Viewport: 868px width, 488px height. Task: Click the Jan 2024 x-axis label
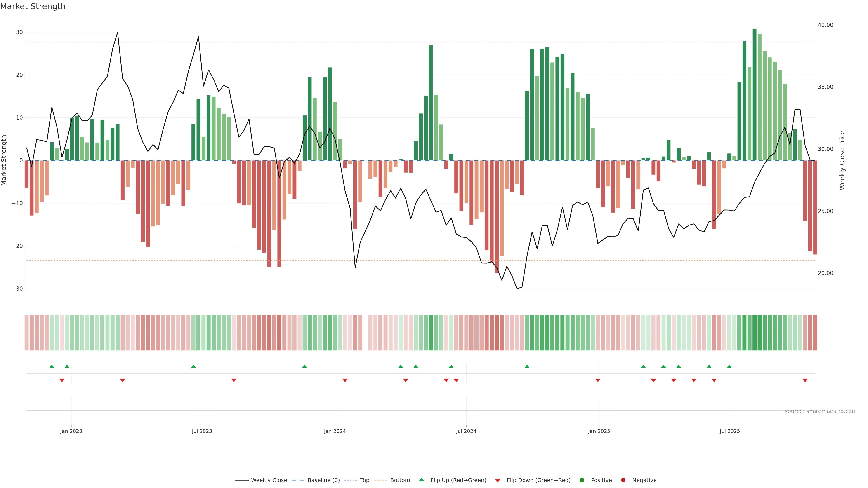click(335, 431)
